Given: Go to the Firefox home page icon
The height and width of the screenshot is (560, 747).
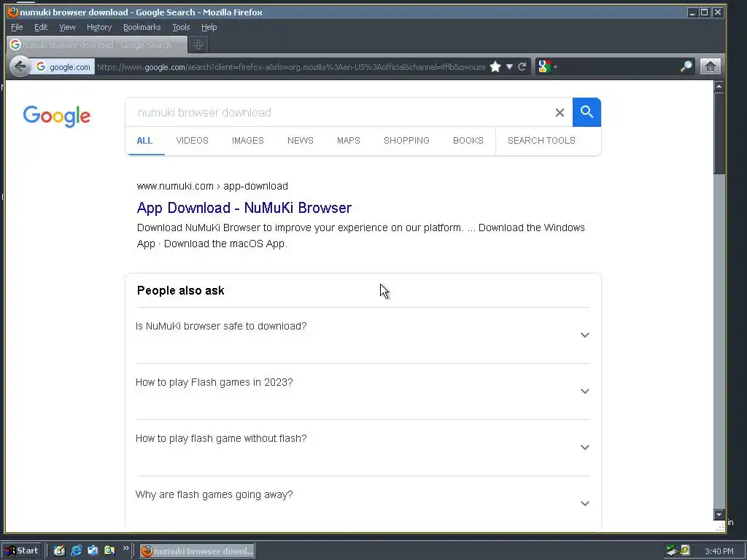Looking at the screenshot, I should click(711, 66).
